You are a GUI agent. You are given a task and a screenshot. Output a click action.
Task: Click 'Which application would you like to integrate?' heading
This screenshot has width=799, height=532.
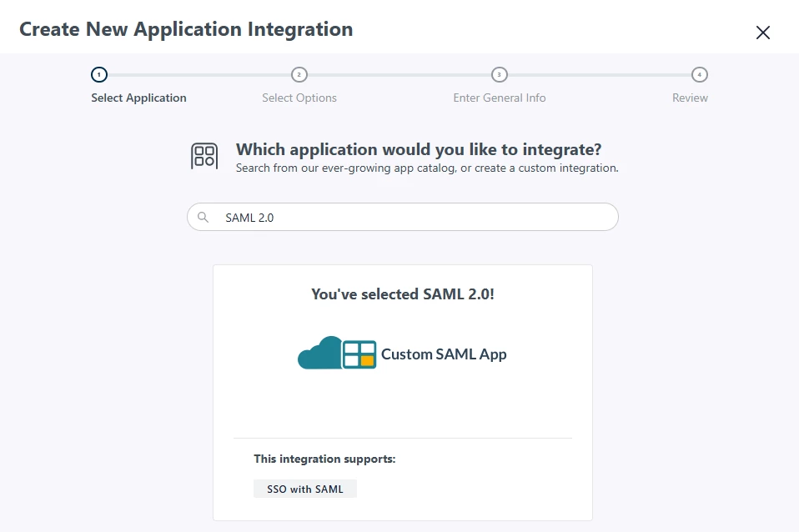(x=419, y=149)
